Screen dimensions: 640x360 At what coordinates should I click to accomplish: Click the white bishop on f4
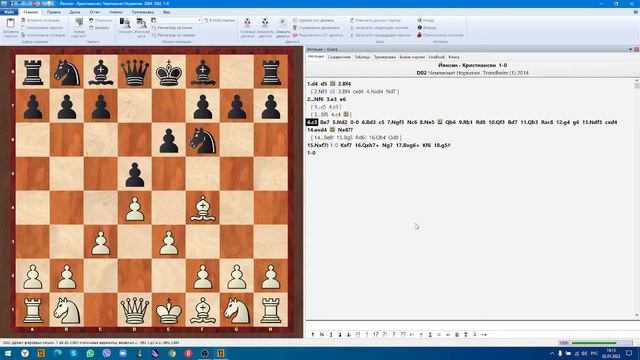(x=203, y=209)
